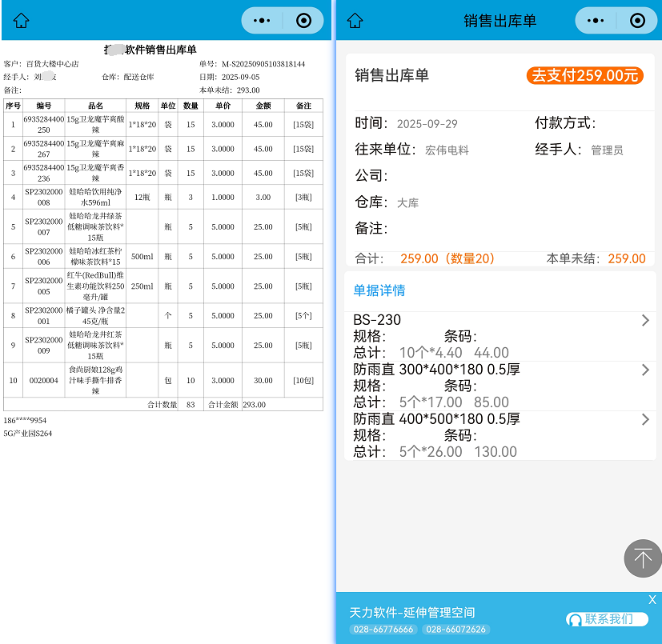
Task: Open three-dot menu in 销售出库单 header
Action: (x=597, y=21)
